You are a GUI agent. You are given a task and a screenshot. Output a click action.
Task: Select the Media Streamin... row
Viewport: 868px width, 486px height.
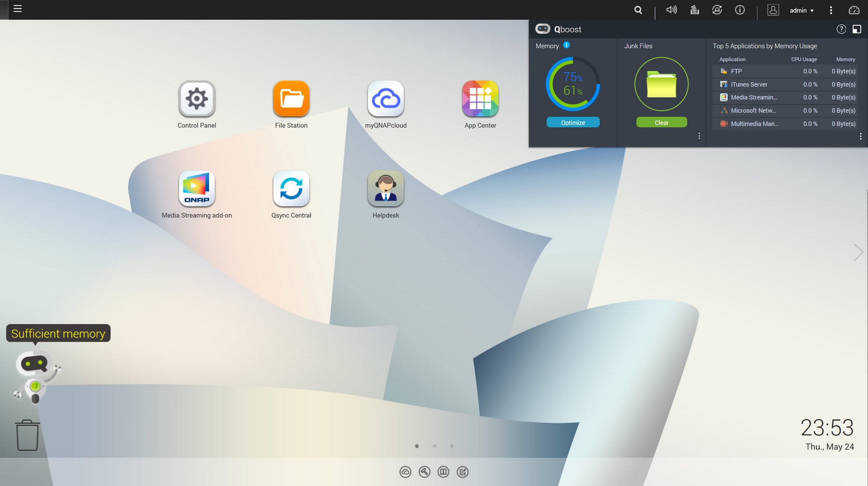pos(785,98)
